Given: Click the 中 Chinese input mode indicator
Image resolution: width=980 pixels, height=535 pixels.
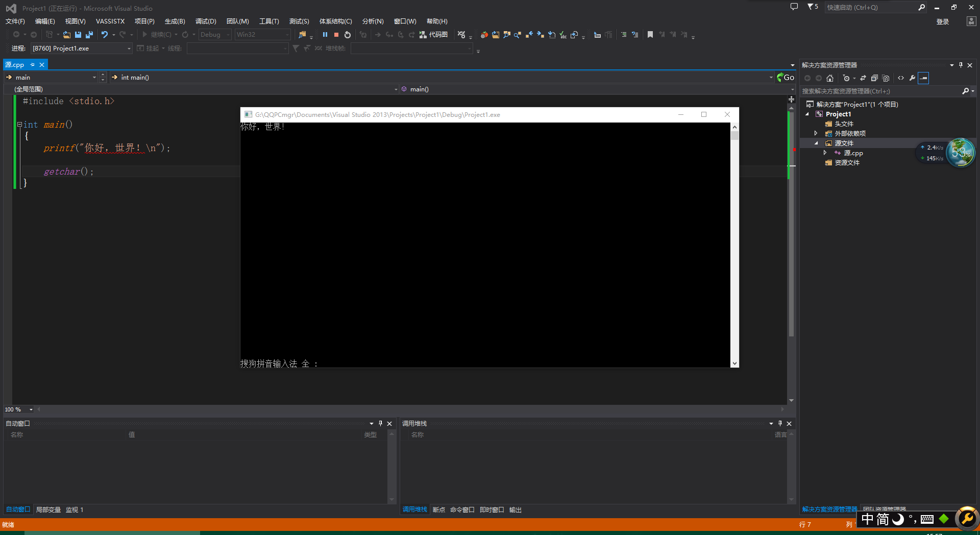Looking at the screenshot, I should coord(867,519).
